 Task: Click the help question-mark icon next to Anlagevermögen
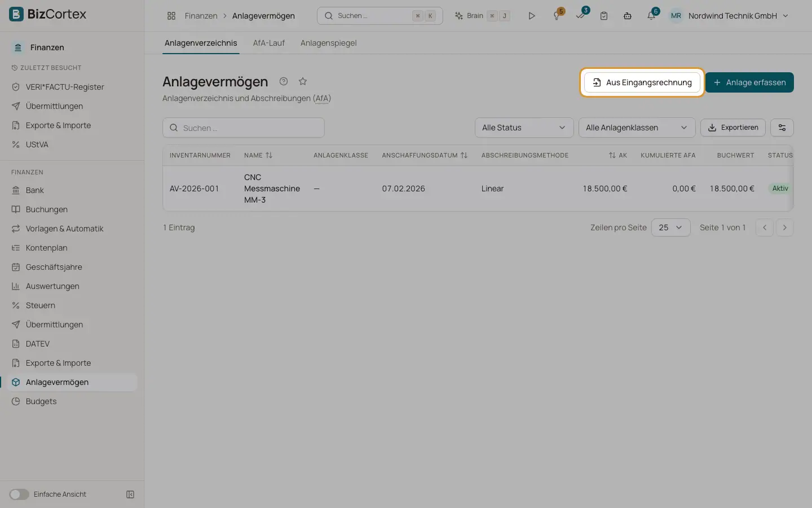pos(284,81)
